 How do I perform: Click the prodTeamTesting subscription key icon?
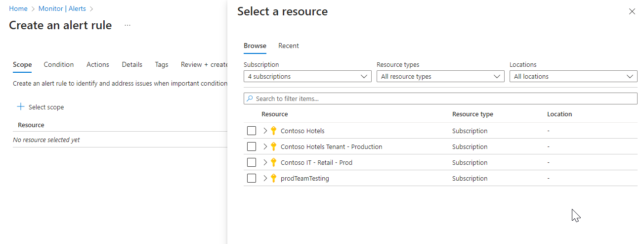coord(273,178)
